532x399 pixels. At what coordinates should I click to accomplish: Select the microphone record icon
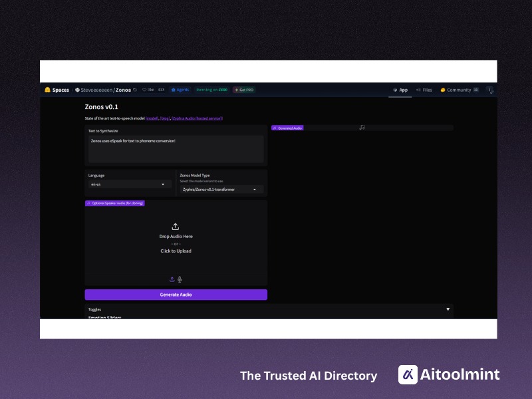click(x=180, y=279)
